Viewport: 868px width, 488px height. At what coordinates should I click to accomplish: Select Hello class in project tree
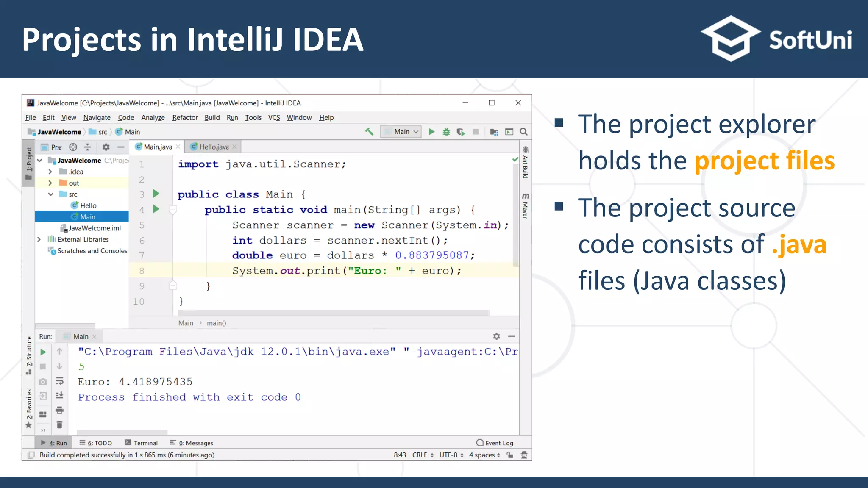[84, 205]
